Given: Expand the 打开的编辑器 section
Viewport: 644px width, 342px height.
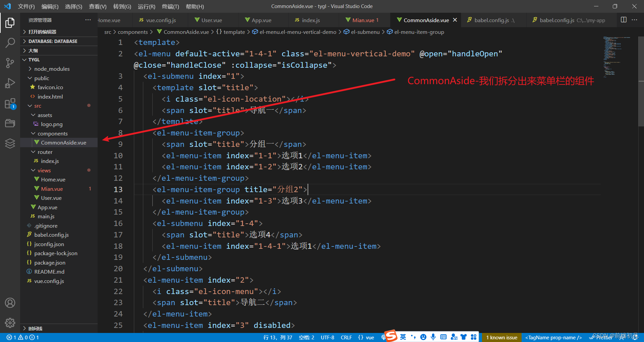Looking at the screenshot, I should tap(59, 32).
